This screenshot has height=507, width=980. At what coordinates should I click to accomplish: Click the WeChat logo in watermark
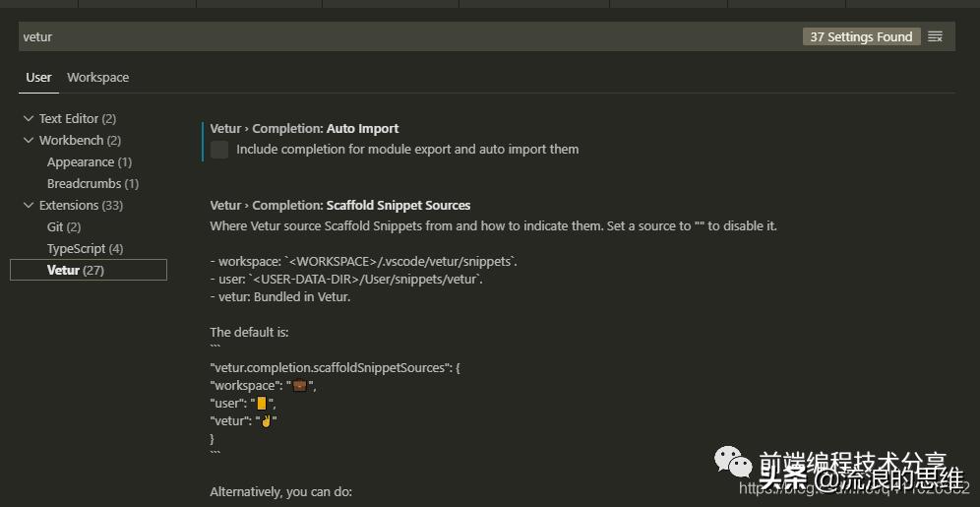tap(731, 462)
